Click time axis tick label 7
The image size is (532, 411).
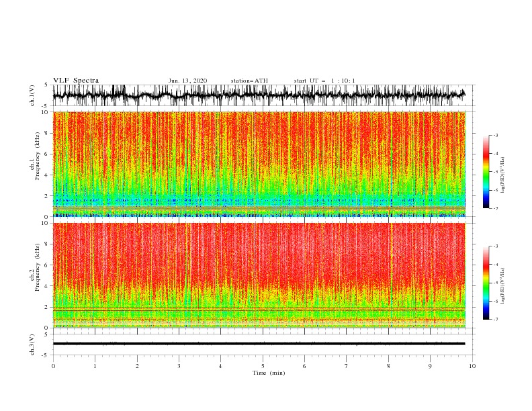[x=347, y=366]
